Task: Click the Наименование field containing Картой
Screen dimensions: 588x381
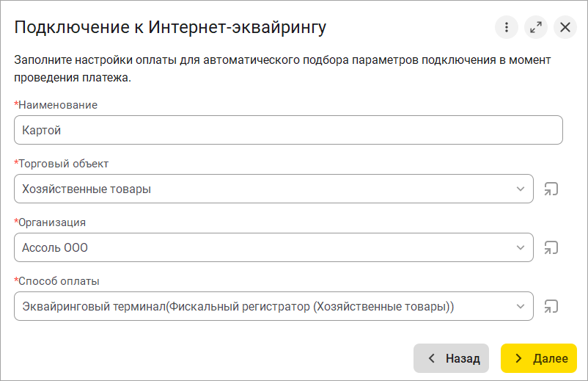Action: tap(288, 130)
